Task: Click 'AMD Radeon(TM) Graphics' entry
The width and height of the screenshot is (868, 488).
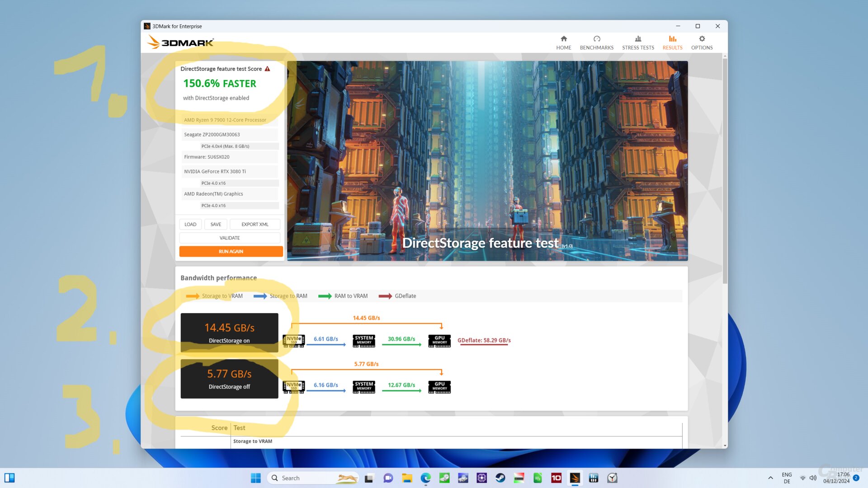Action: click(x=230, y=194)
